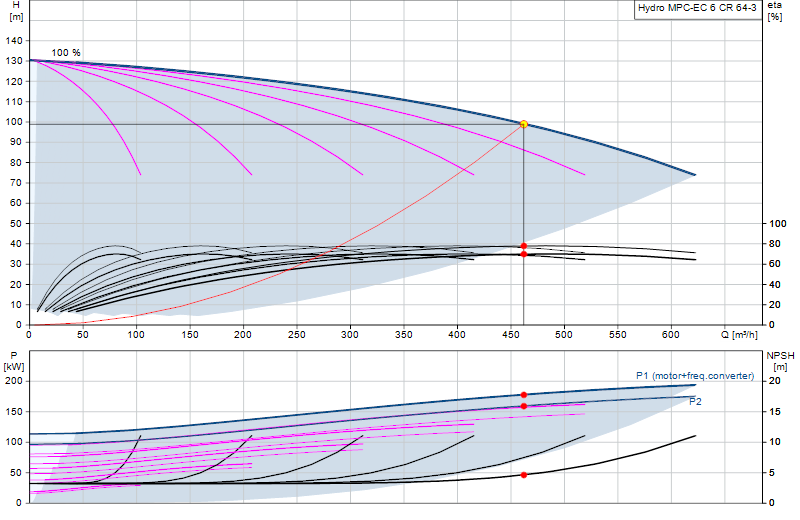Pick the upper red efficiency marker

(x=523, y=246)
